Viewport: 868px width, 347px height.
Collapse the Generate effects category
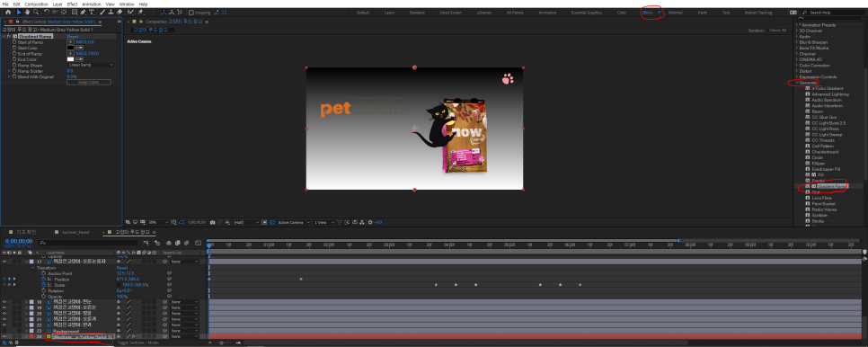point(798,83)
